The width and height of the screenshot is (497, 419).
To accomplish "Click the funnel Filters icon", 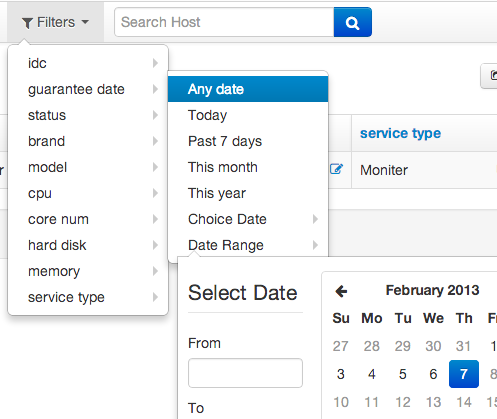I will click(27, 23).
